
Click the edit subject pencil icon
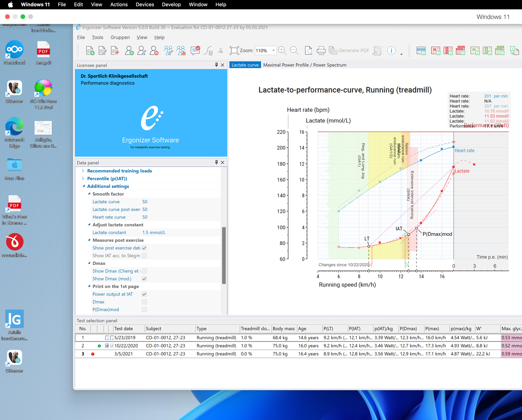pos(142,50)
